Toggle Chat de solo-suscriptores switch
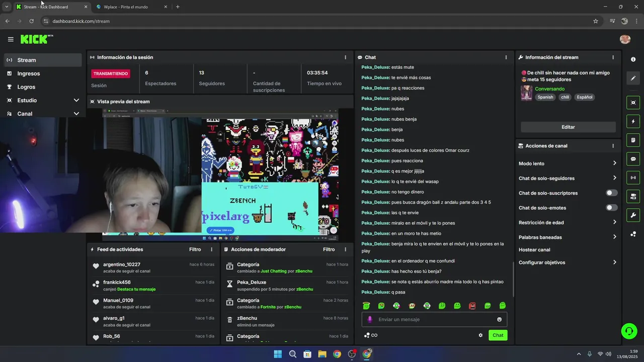644x362 pixels. (611, 193)
